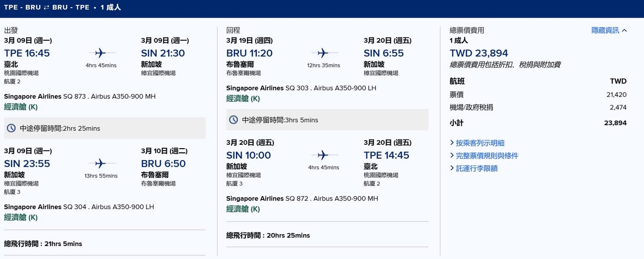Click 經濟艙 (K) fare class under SQ 303

click(243, 99)
